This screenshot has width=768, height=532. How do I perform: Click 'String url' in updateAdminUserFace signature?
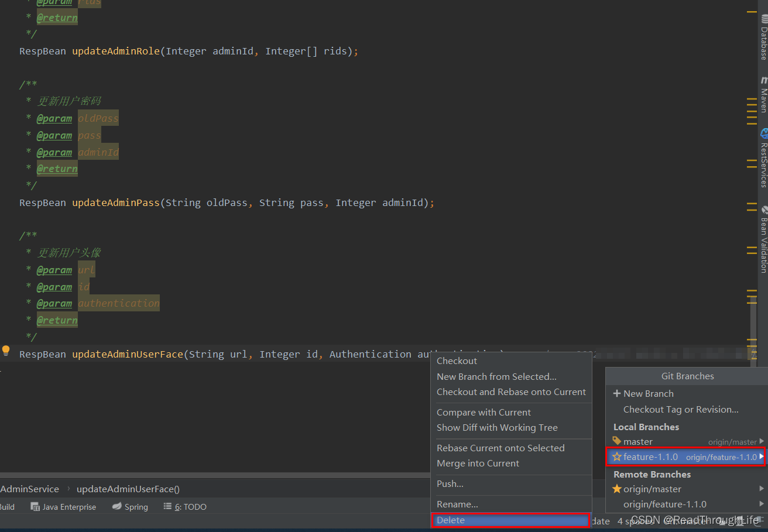[x=218, y=355]
